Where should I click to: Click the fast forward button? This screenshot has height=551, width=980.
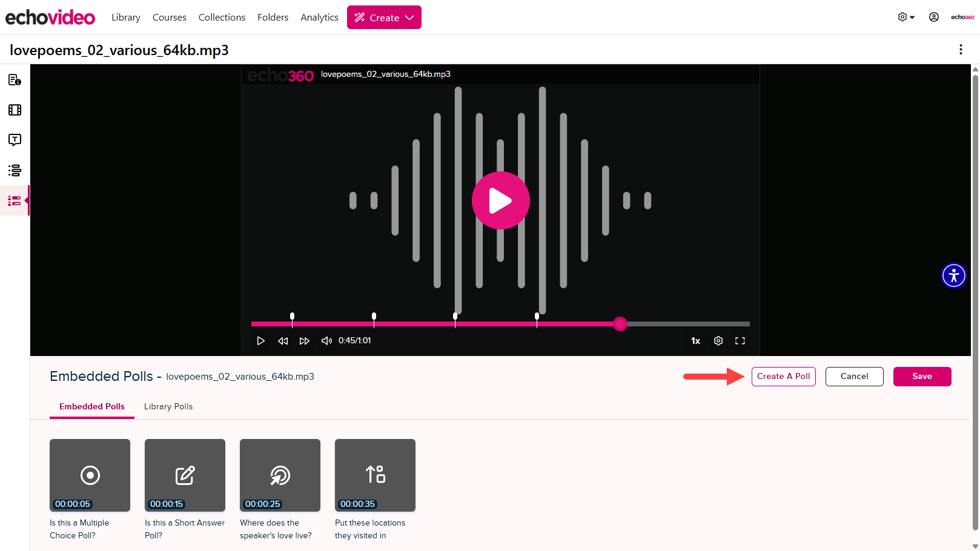pos(304,341)
